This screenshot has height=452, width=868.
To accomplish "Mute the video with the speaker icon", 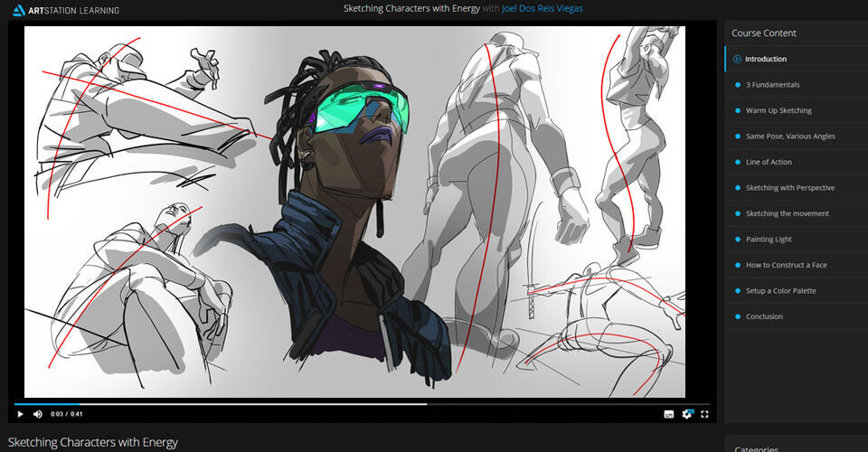I will coord(38,414).
